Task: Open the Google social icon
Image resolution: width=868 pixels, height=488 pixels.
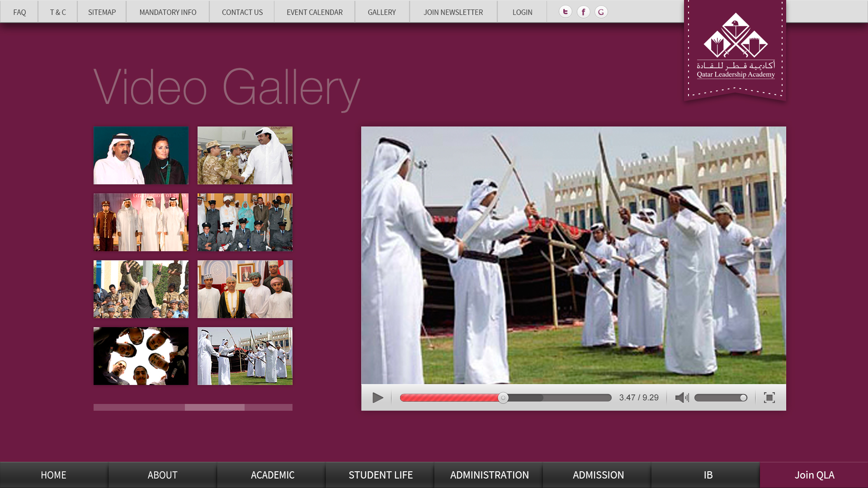Action: 601,12
